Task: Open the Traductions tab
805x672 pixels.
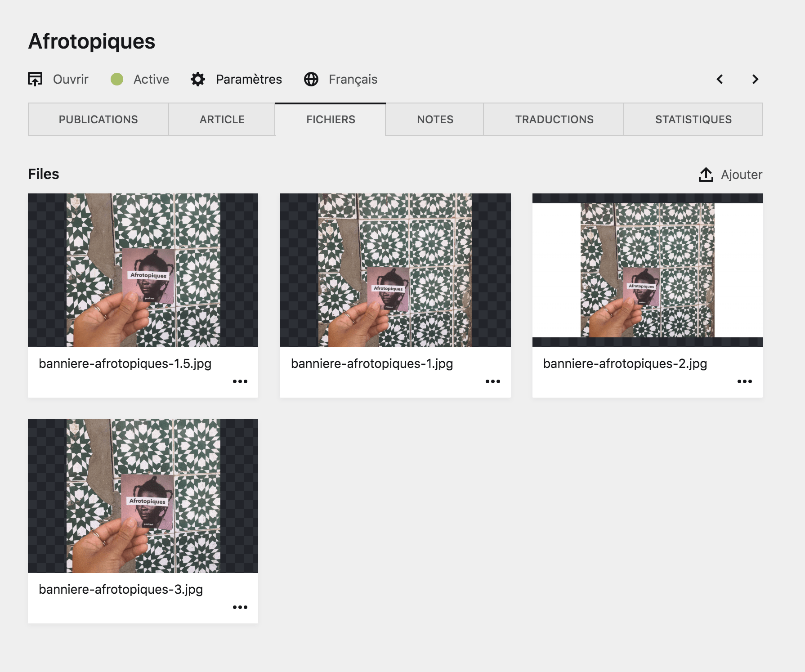Action: (554, 119)
